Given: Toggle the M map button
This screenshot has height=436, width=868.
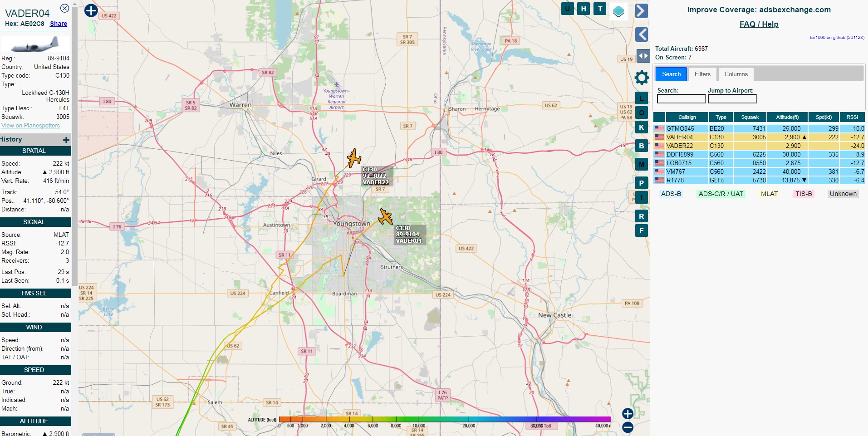Looking at the screenshot, I should pos(641,165).
